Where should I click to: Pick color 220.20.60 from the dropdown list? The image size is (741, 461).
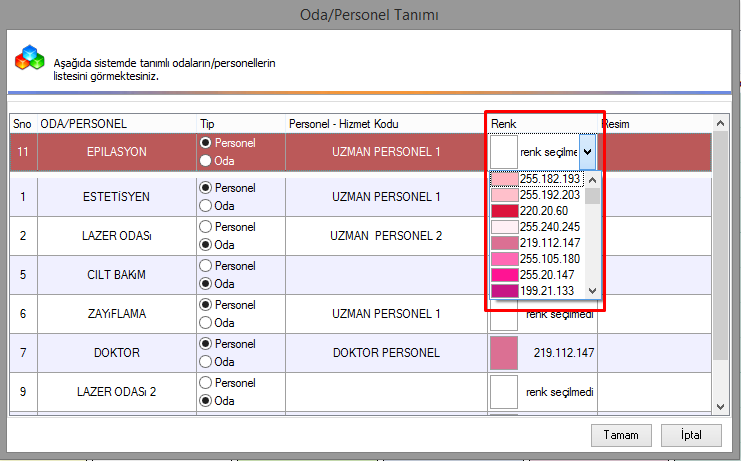point(542,211)
